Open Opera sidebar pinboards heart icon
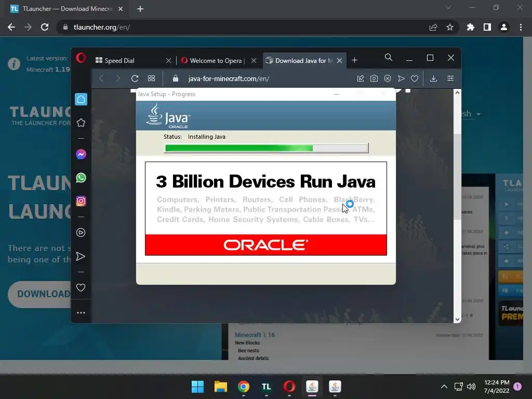 [81, 287]
